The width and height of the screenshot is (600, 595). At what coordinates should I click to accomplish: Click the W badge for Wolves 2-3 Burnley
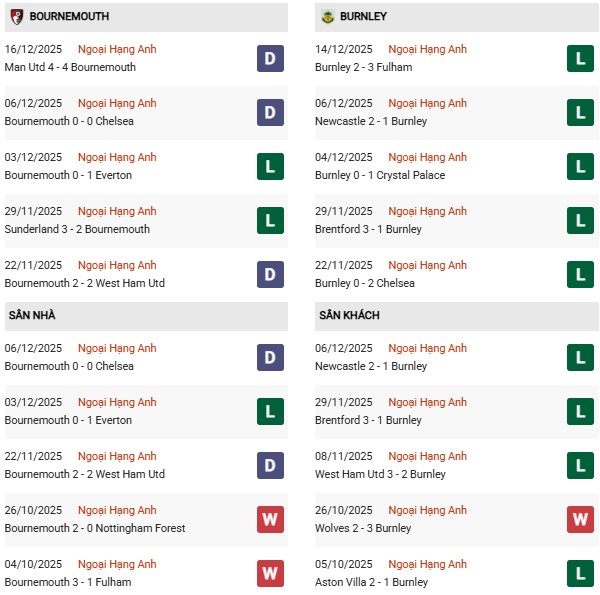click(x=580, y=520)
